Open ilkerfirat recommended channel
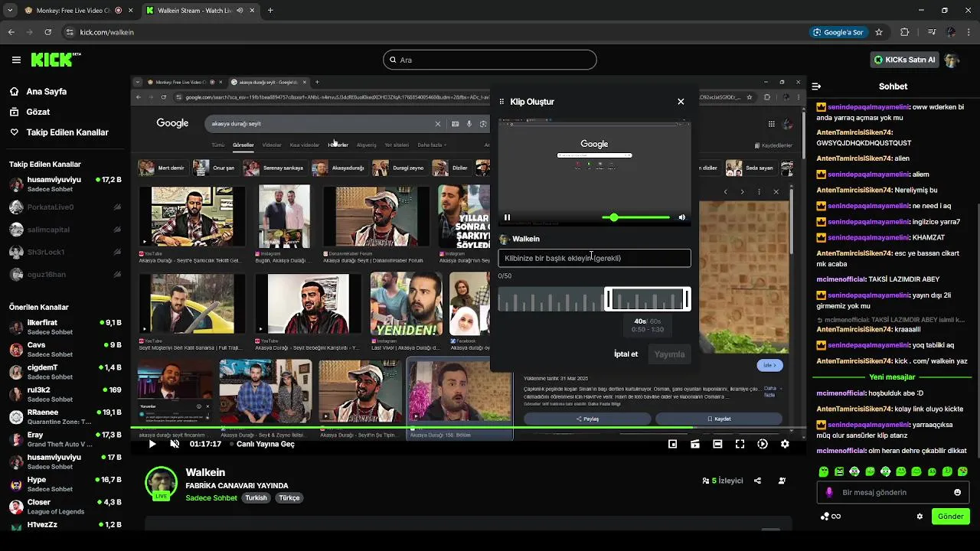This screenshot has width=980, height=551. tap(65, 328)
